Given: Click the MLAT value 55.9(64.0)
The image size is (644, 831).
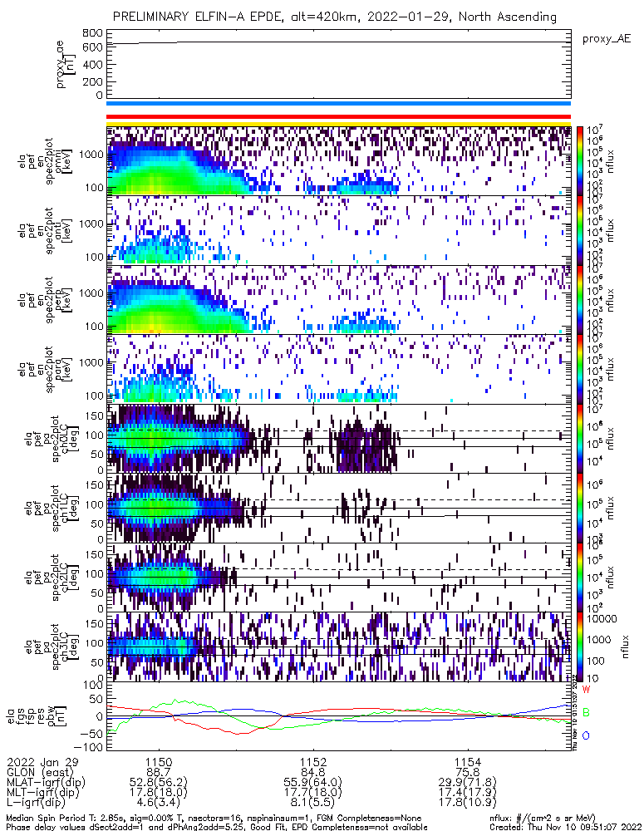Looking at the screenshot, I should click(313, 782).
